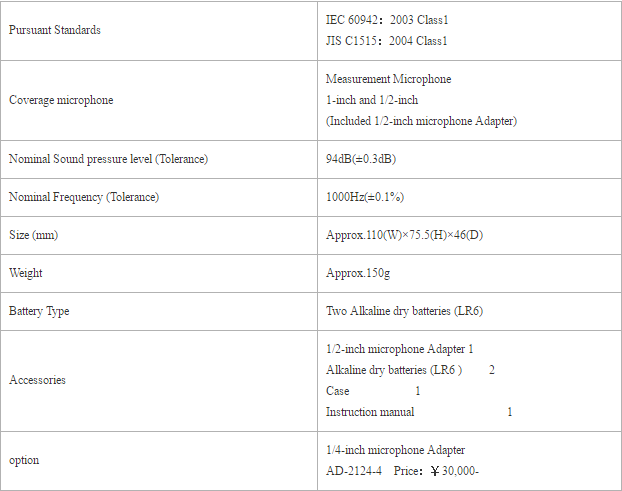Click the "Nominal Sound pressure level (Tolerance)" label
The image size is (622, 491).
[108, 159]
